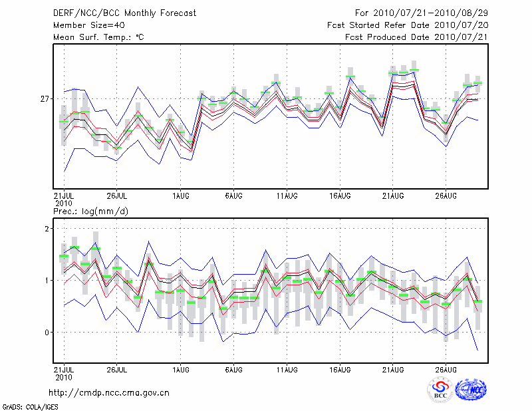532x411 pixels.
Task: Click the Prec.: log(mm/d) chart label
Action: 91,211
